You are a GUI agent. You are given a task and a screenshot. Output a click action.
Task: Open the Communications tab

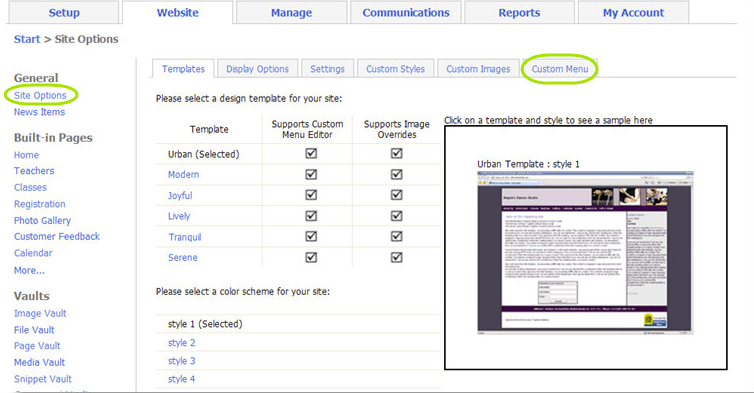(406, 13)
